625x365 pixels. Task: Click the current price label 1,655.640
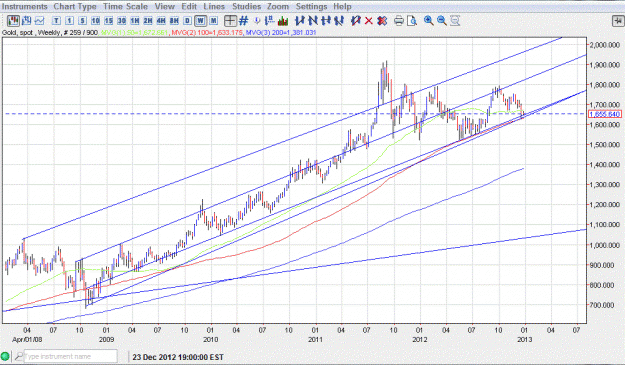[x=605, y=114]
